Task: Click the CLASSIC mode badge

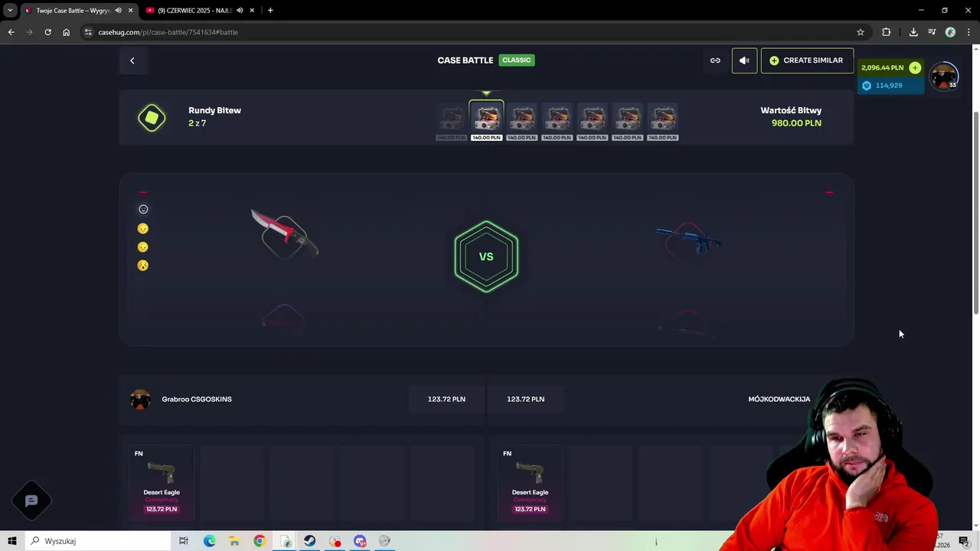Action: click(x=517, y=60)
